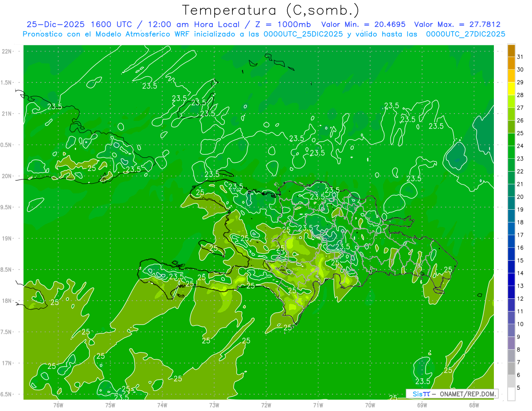Click the '21N' latitude axis label
532x411 pixels.
pyautogui.click(x=7, y=114)
